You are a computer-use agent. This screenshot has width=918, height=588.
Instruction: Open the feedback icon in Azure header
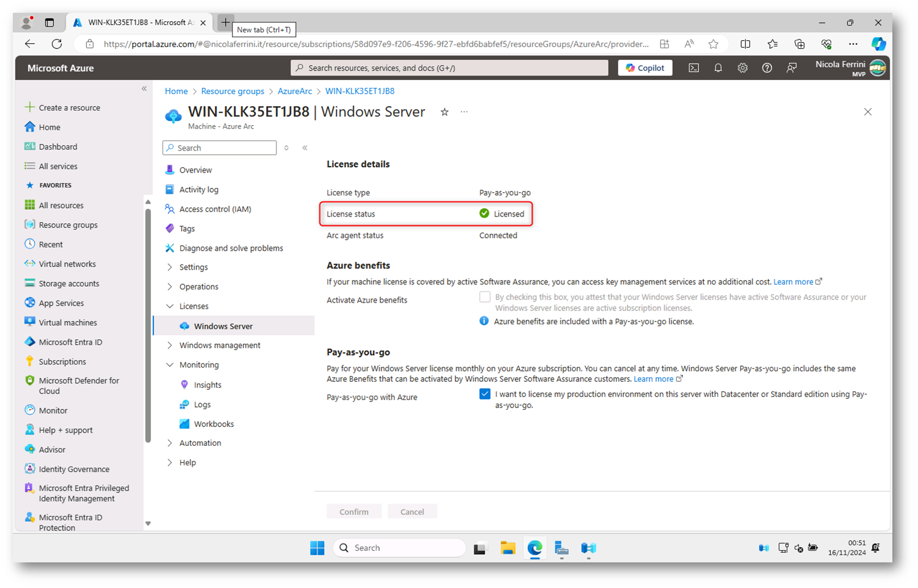pyautogui.click(x=791, y=68)
